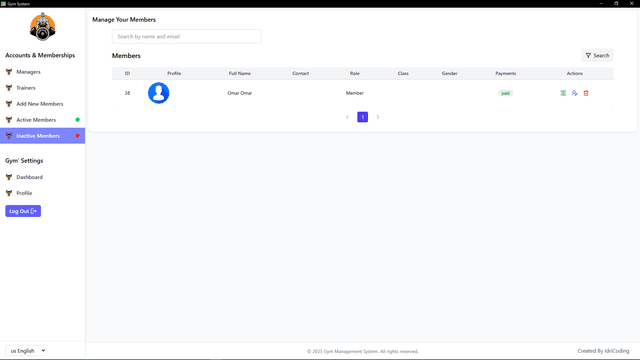
Task: Click the 'Role' column header
Action: (x=355, y=73)
